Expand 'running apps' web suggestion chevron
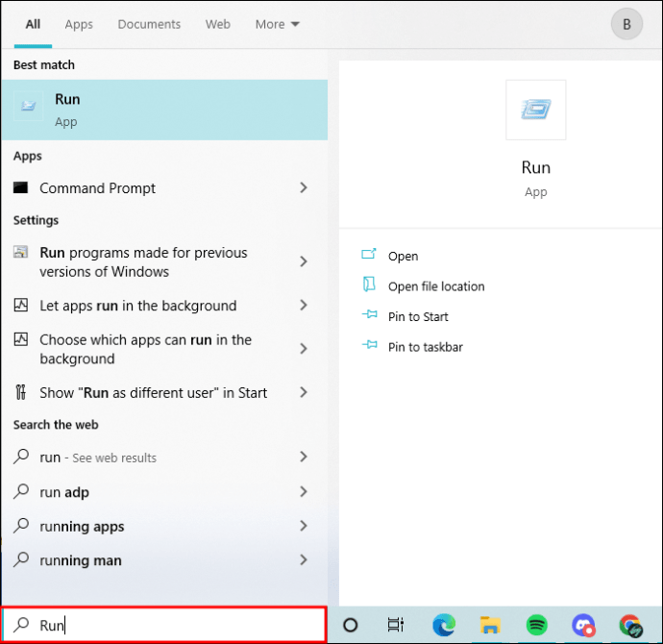 click(304, 526)
